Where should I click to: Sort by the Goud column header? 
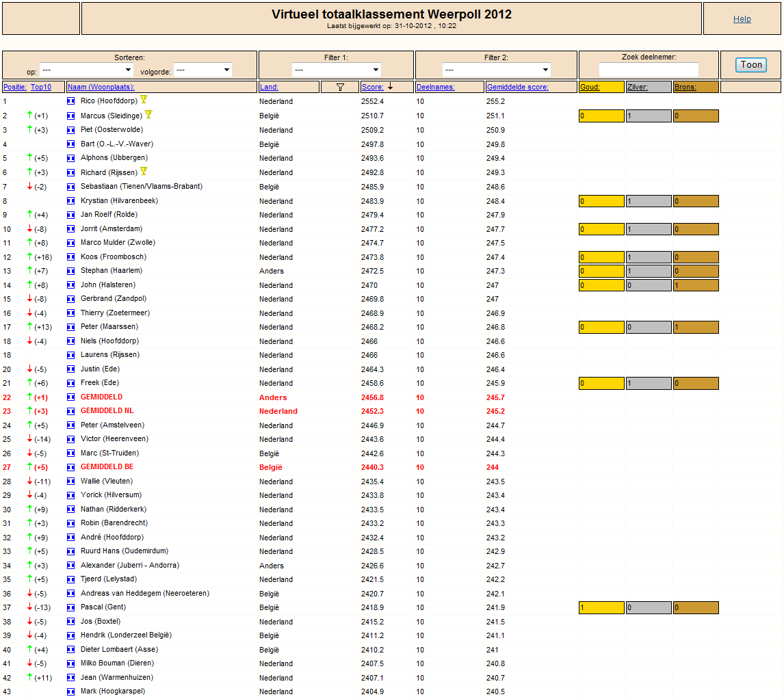590,87
